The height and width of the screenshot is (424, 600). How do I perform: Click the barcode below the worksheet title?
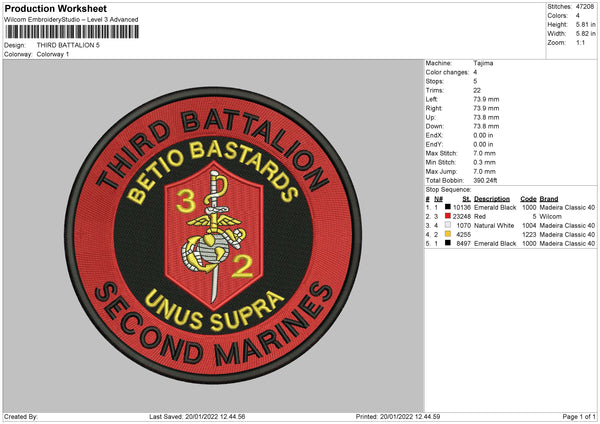coord(72,32)
